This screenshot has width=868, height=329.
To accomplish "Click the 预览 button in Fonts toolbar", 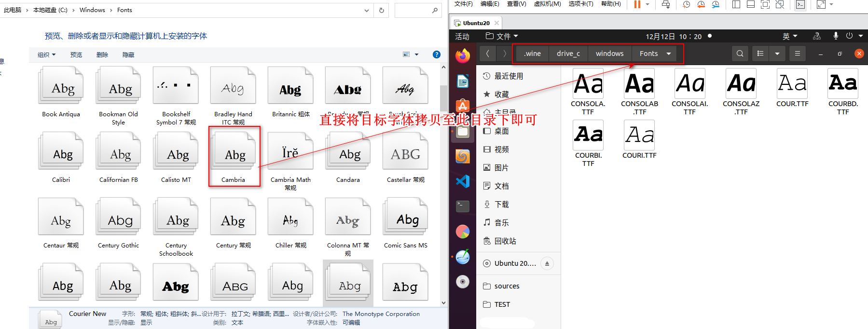I will (76, 55).
